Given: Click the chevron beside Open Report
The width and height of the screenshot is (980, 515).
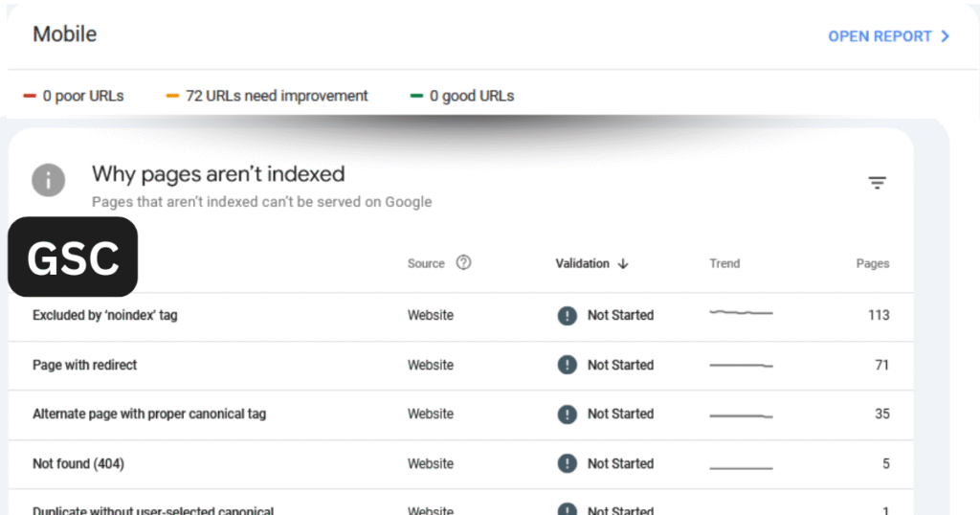Looking at the screenshot, I should (x=945, y=36).
